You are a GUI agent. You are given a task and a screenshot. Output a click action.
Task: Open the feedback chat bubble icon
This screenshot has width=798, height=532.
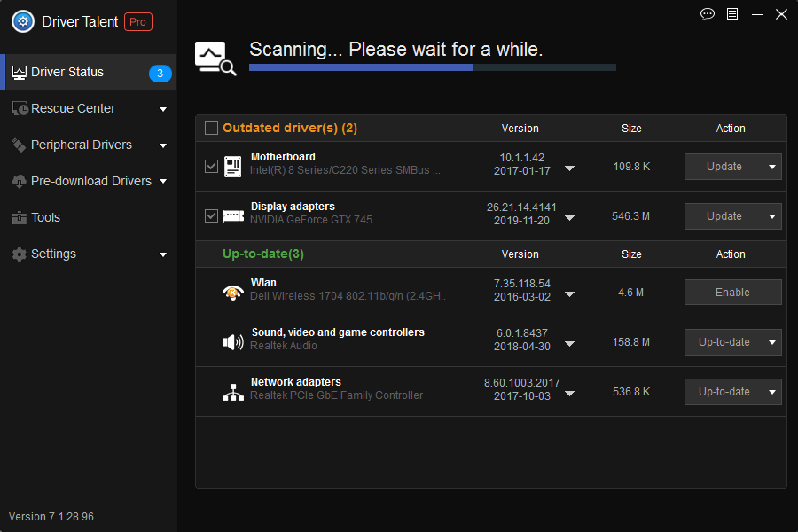(x=708, y=14)
